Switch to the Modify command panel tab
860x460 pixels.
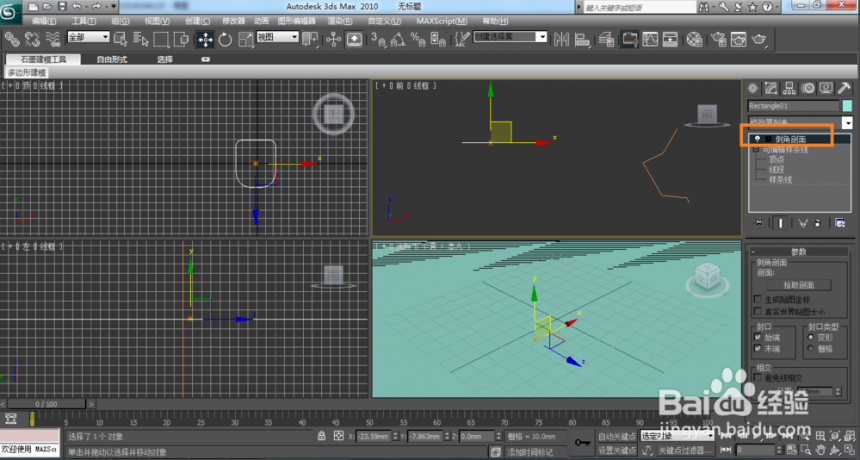[x=771, y=88]
